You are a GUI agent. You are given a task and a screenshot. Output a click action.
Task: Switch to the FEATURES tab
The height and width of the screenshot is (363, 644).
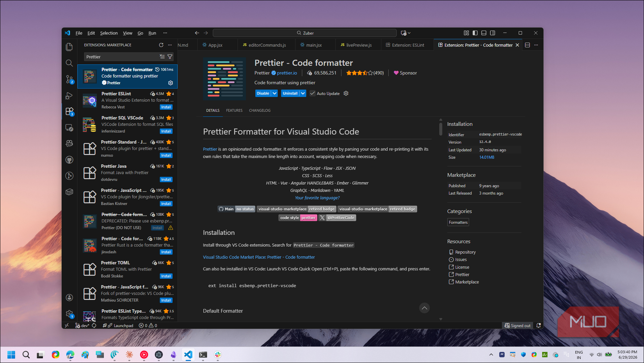pos(234,110)
